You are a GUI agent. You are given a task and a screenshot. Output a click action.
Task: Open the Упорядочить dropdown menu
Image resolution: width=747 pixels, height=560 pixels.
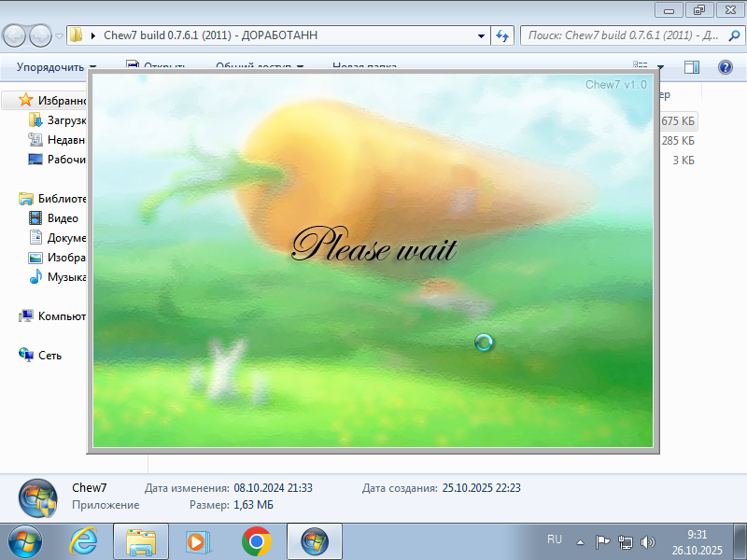[x=57, y=67]
